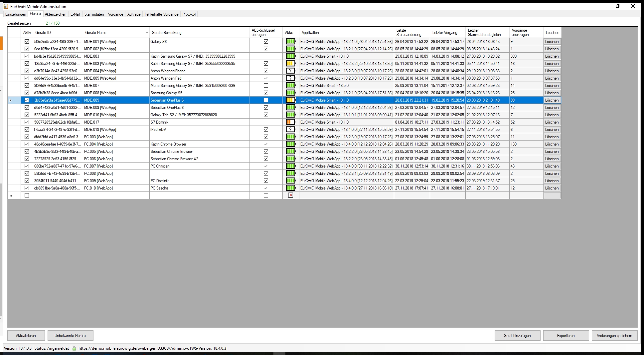The height and width of the screenshot is (355, 644).
Task: Click Geräte Bemerkung cell of PC.003 [WebApp]
Action: point(199,137)
